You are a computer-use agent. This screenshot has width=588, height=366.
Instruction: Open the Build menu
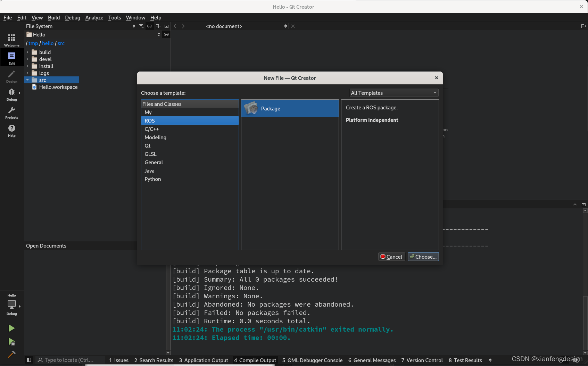tap(54, 18)
